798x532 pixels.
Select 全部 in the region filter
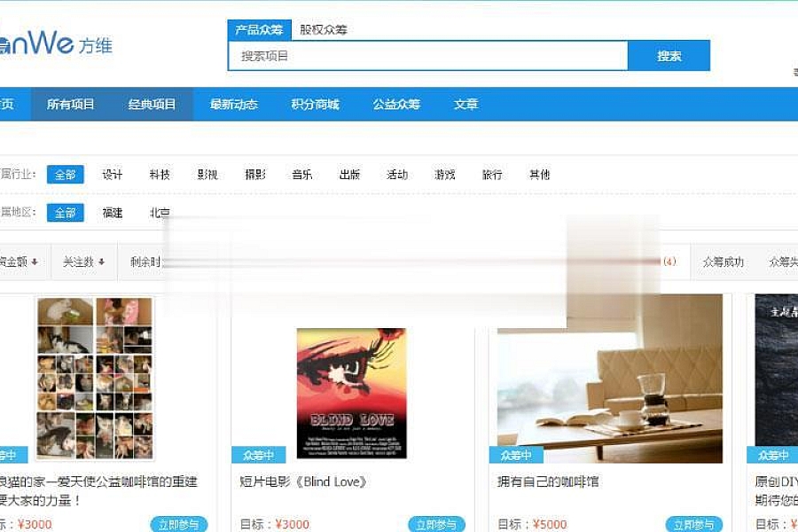pyautogui.click(x=65, y=212)
